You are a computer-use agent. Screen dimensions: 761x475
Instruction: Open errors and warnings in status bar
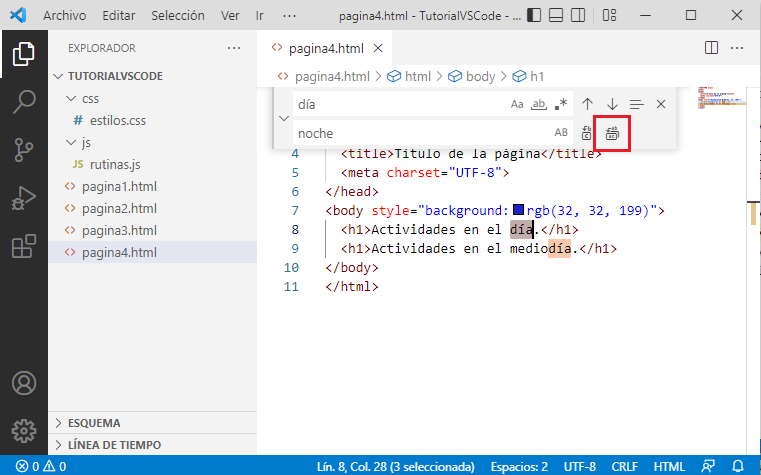tap(41, 466)
